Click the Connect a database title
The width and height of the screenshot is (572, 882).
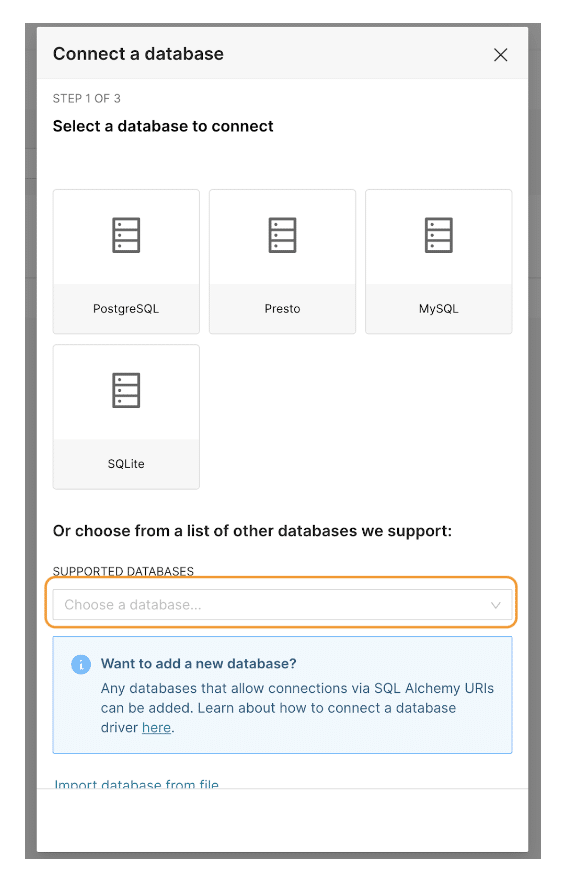click(138, 54)
